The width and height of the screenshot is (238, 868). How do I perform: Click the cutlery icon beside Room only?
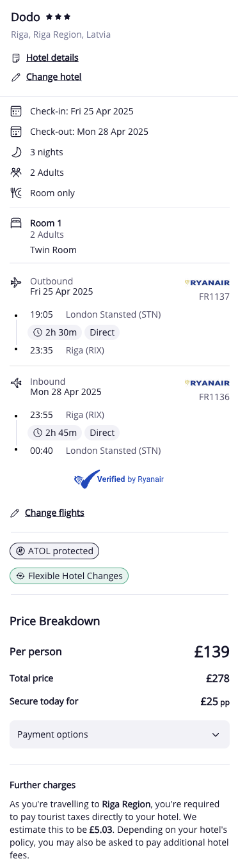(16, 193)
